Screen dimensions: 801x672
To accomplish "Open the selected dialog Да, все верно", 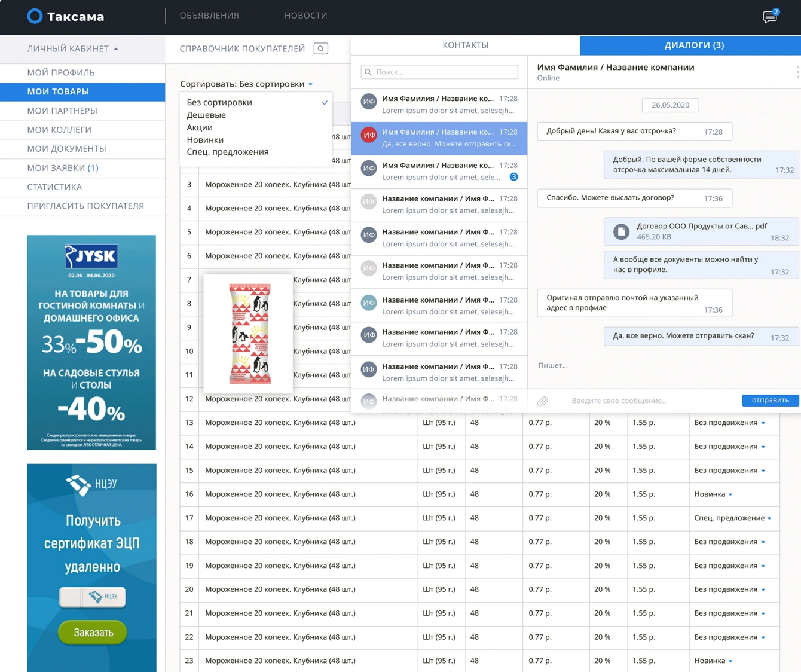I will [439, 139].
